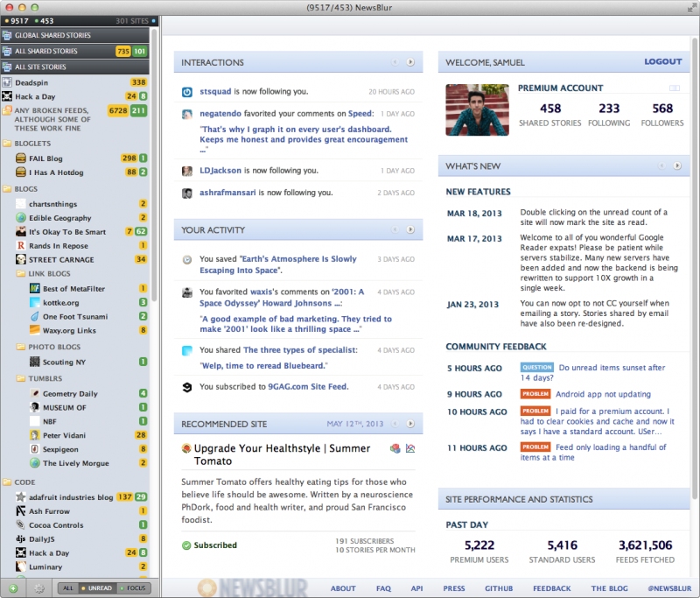Switch feed view to All
Viewport: 700px width, 598px height.
click(68, 588)
